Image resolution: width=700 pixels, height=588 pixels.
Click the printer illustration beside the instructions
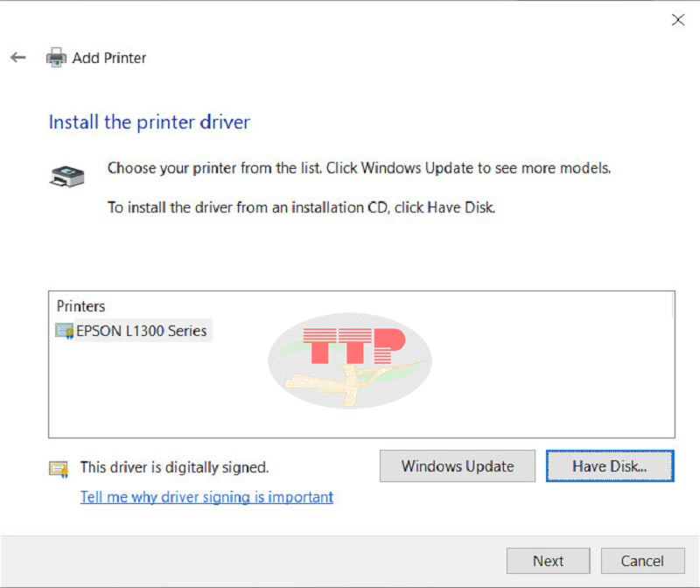coord(67,177)
